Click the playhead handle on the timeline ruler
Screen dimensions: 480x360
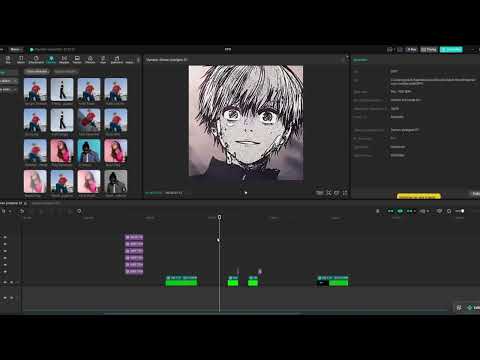(x=219, y=217)
